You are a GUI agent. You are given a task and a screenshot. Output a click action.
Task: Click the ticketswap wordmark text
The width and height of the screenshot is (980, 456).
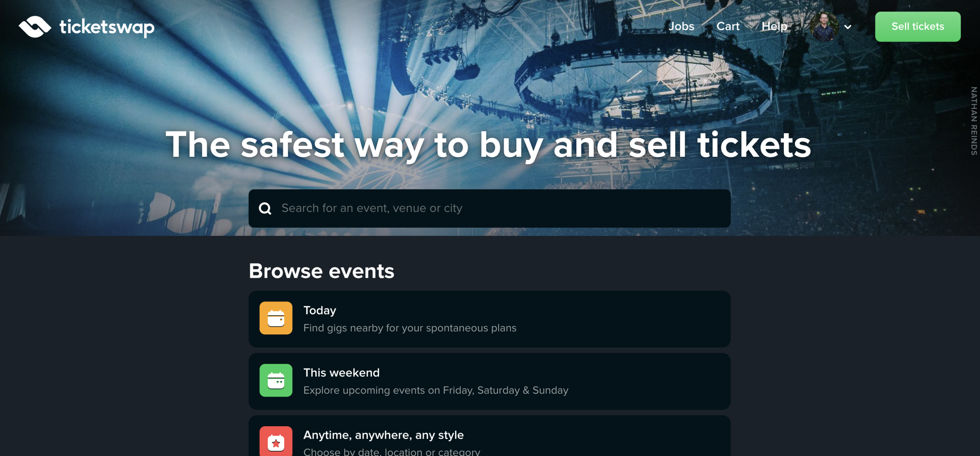click(x=107, y=27)
